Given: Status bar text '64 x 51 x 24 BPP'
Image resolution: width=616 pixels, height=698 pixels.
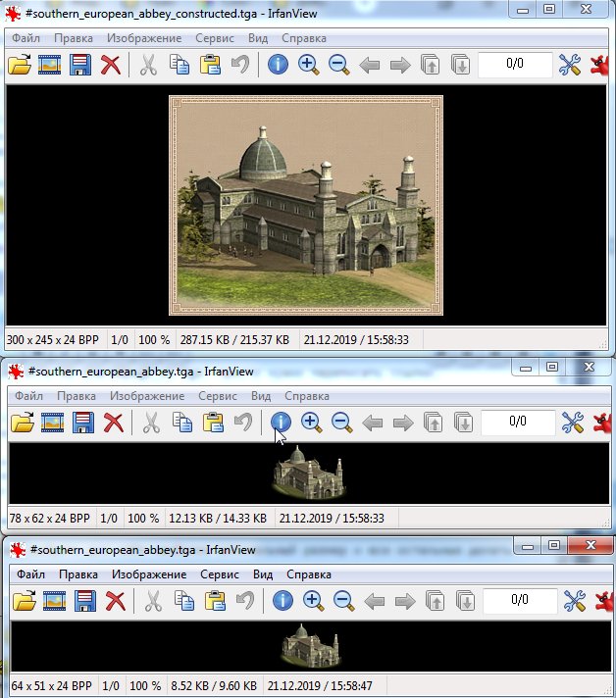Looking at the screenshot, I should [x=51, y=686].
